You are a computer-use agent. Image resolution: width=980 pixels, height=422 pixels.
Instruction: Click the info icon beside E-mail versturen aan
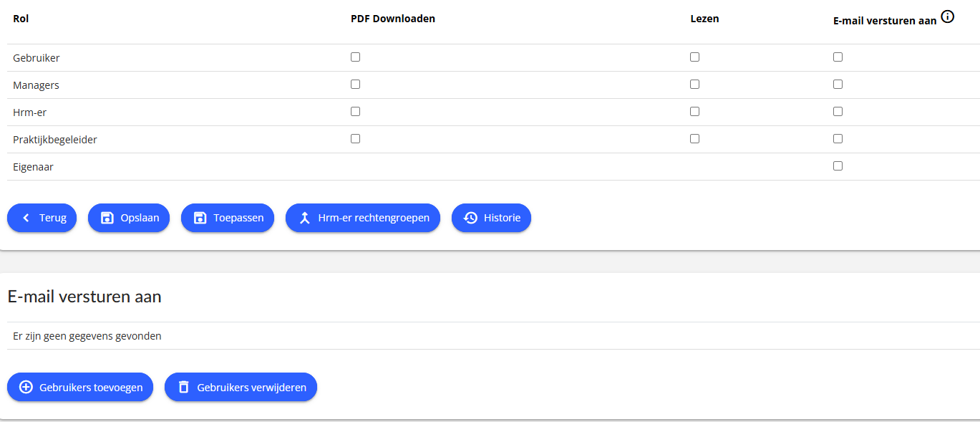[x=948, y=16]
